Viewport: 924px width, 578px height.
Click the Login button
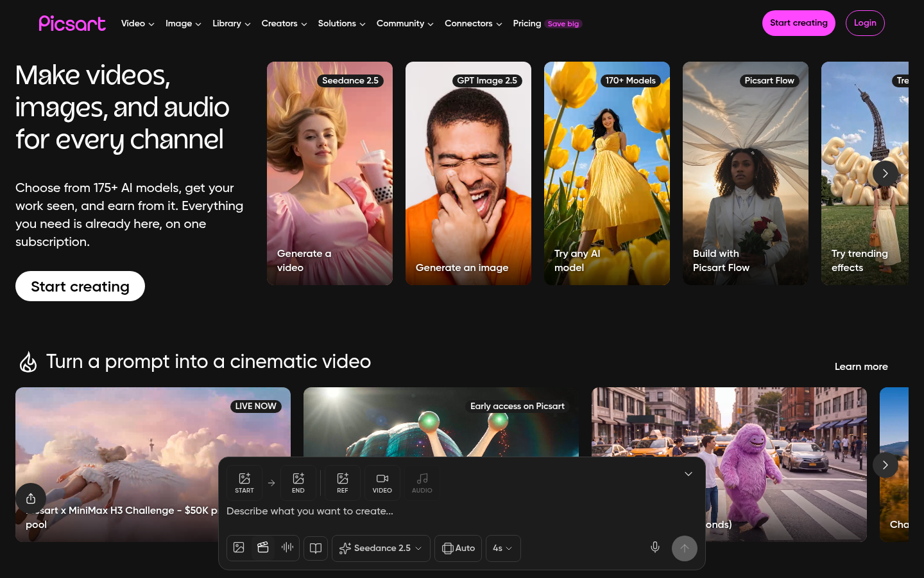(x=865, y=23)
